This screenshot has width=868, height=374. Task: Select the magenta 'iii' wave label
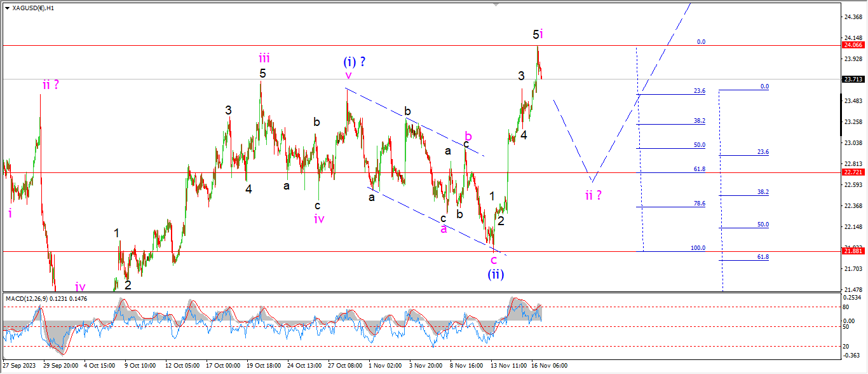click(264, 58)
